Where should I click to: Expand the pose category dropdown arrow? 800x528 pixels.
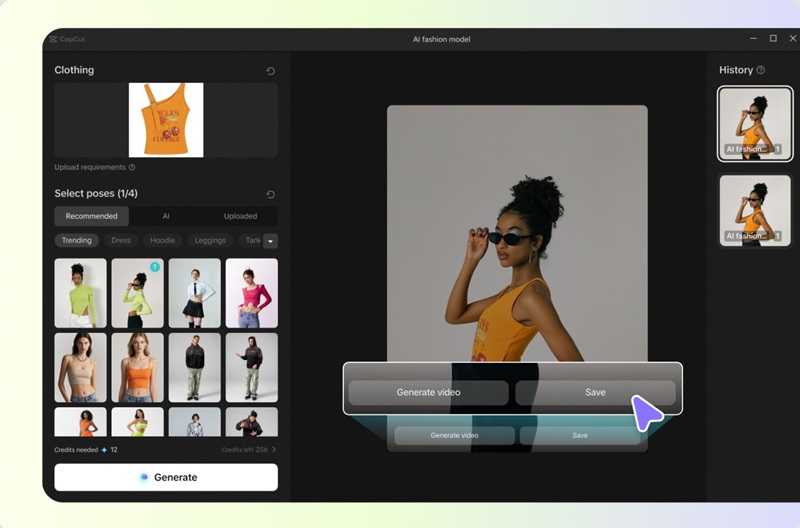coord(270,241)
